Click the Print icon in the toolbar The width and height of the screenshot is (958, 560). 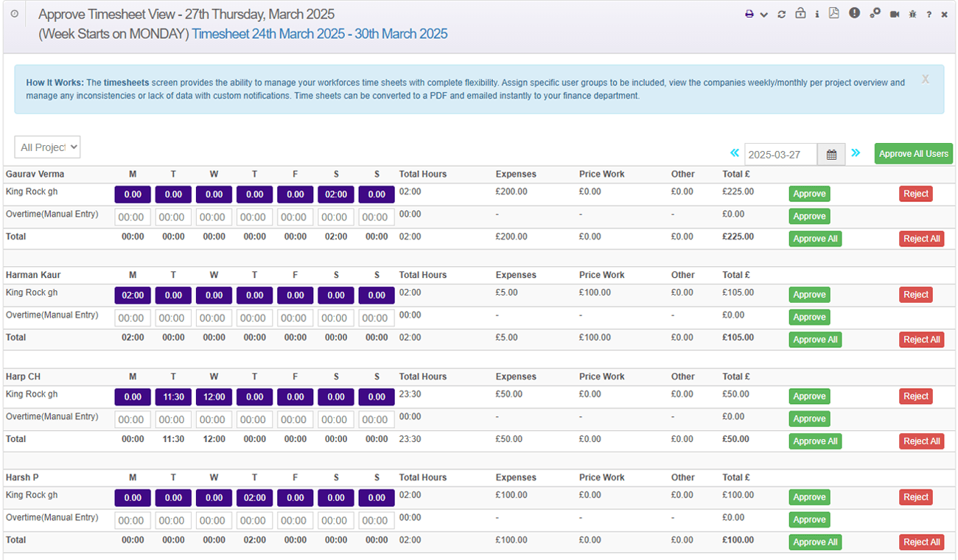749,14
